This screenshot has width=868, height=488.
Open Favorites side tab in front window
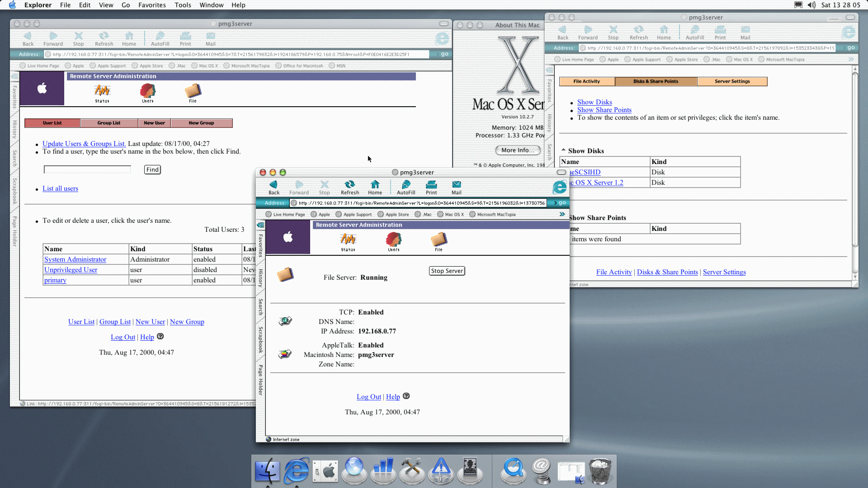coord(260,245)
